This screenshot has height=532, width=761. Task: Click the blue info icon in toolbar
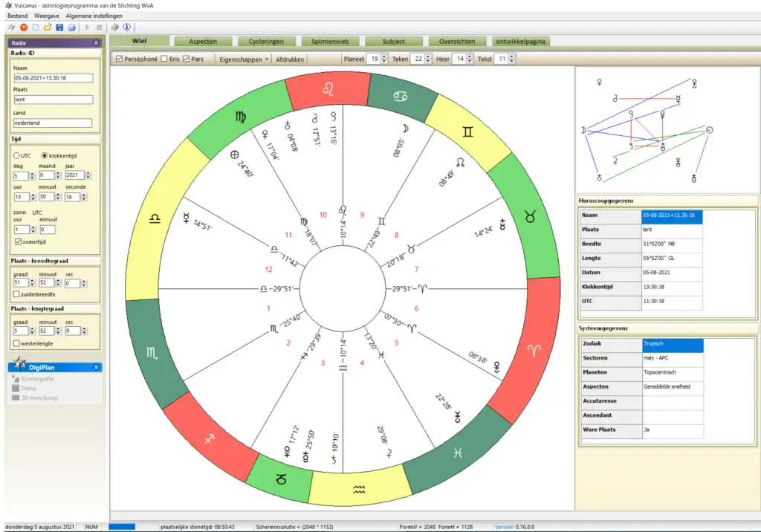[127, 27]
